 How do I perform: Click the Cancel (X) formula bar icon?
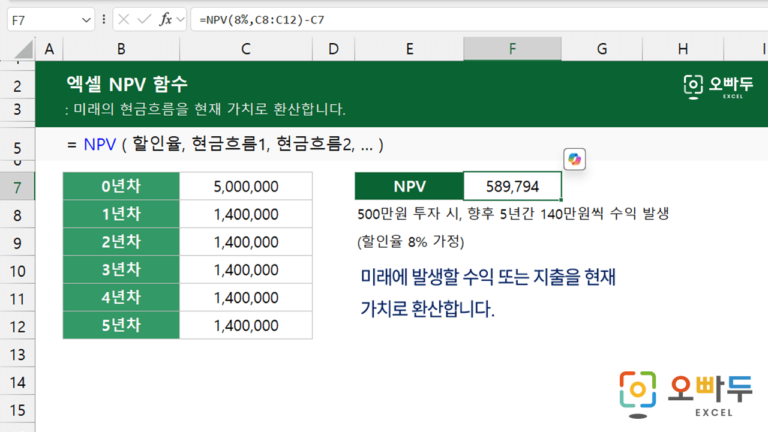pos(123,20)
